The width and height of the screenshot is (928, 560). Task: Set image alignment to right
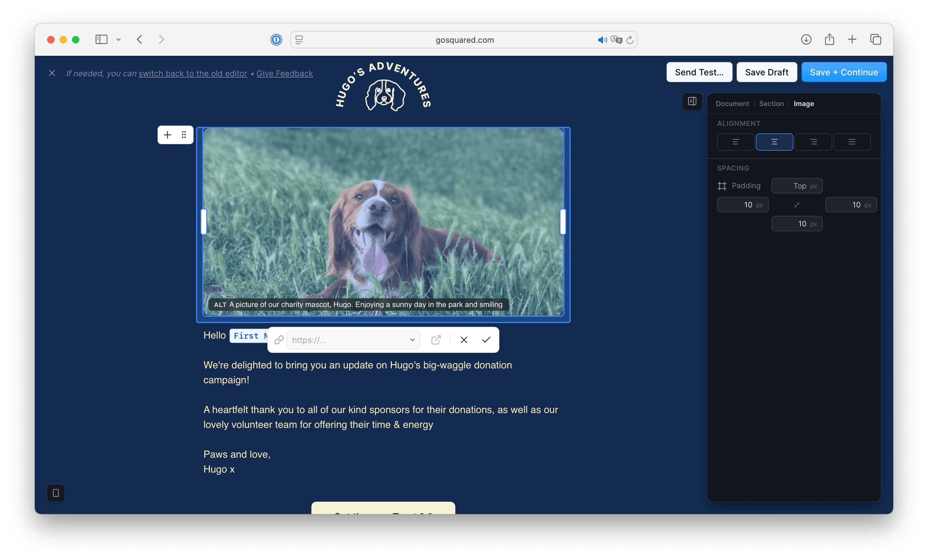813,142
